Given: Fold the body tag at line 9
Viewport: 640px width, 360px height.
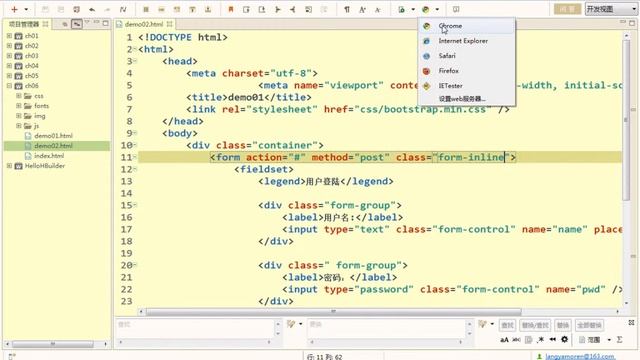Looking at the screenshot, I should pos(135,133).
